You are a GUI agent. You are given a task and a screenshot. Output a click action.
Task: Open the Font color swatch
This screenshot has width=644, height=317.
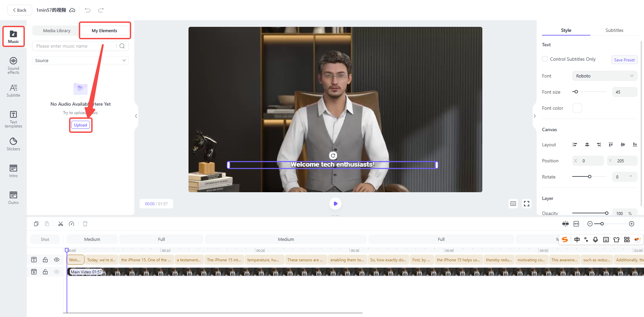pyautogui.click(x=577, y=108)
